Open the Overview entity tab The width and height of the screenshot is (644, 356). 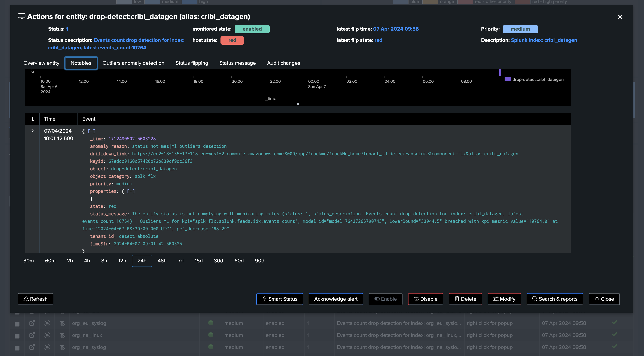pyautogui.click(x=41, y=63)
